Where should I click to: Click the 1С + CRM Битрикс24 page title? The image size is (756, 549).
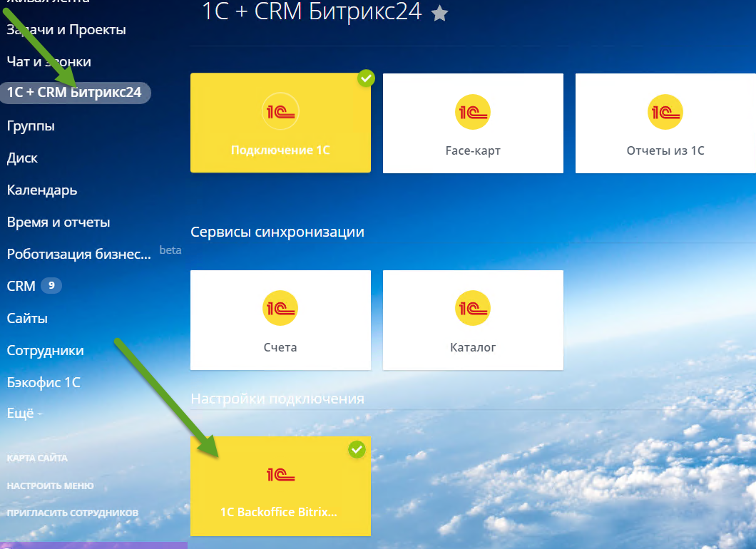312,11
